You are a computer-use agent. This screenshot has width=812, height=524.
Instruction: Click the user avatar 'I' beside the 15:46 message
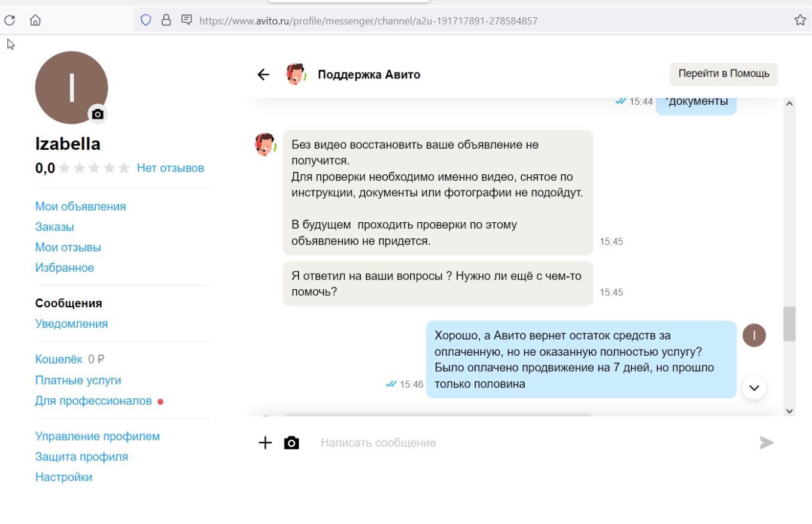[754, 335]
